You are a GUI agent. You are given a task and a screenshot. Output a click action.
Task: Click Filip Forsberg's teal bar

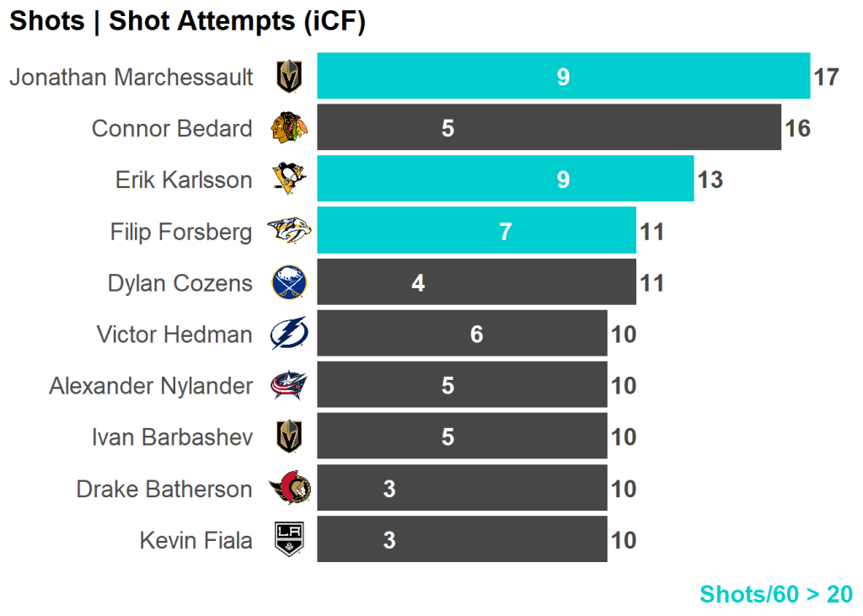[476, 231]
